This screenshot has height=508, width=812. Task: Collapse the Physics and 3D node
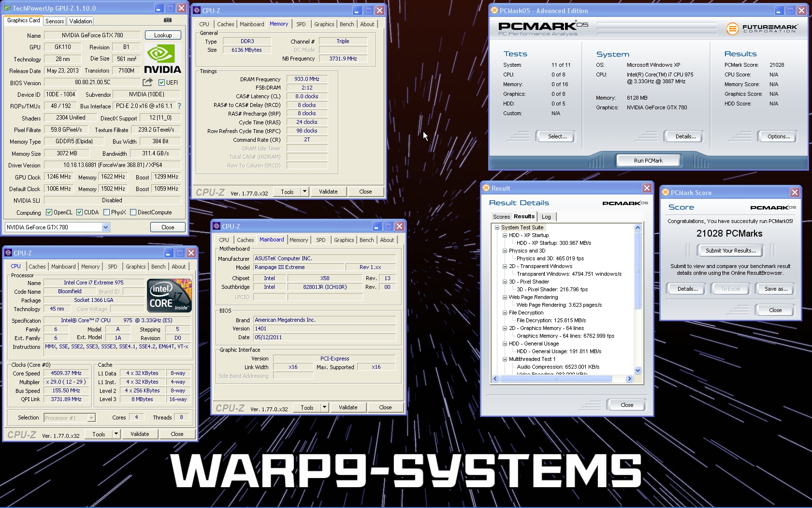505,251
